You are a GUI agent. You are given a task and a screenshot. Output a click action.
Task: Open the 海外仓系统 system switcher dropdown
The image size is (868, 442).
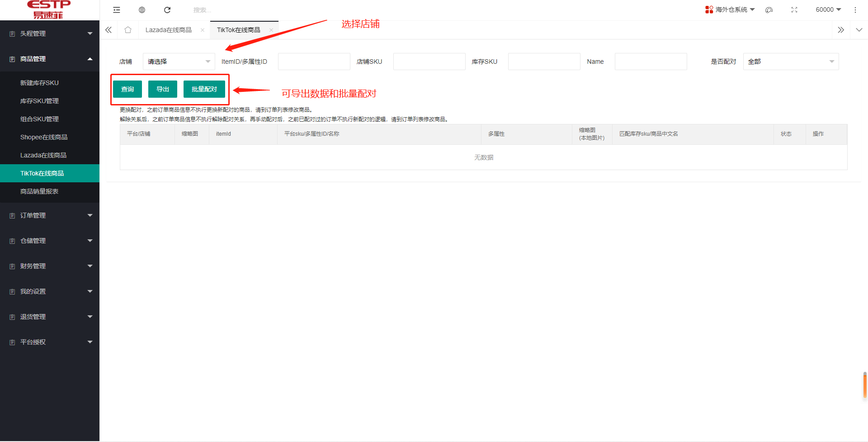click(x=730, y=10)
